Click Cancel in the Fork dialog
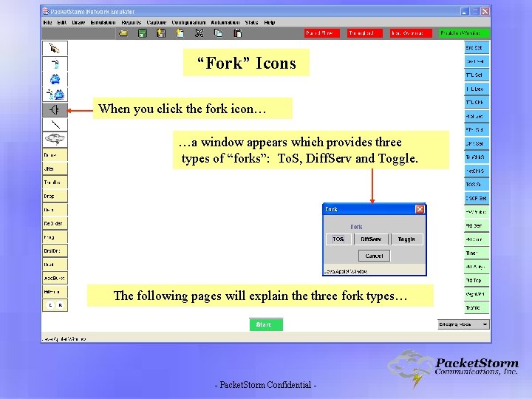 tap(374, 256)
